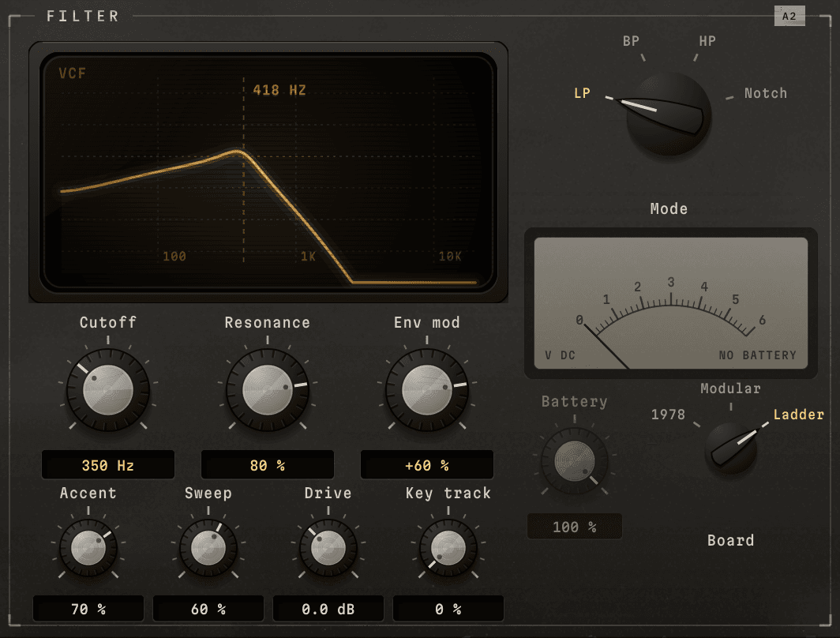Select the Ladder board option
Screen dimensions: 840x638
(798, 415)
